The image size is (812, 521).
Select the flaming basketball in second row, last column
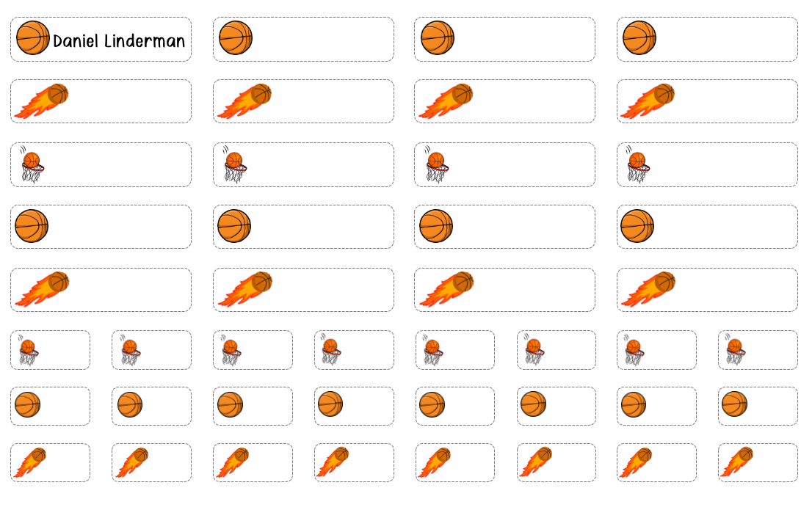pyautogui.click(x=648, y=101)
